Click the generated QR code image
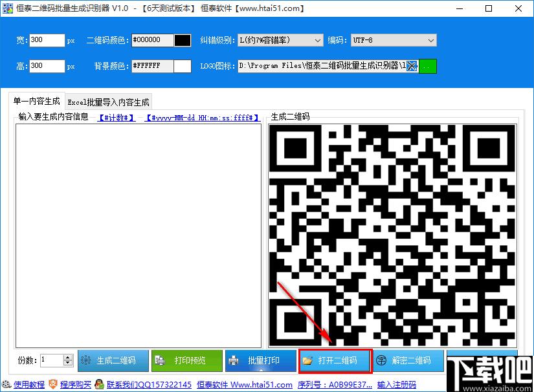Screen dimensions: 534x392 392,235
